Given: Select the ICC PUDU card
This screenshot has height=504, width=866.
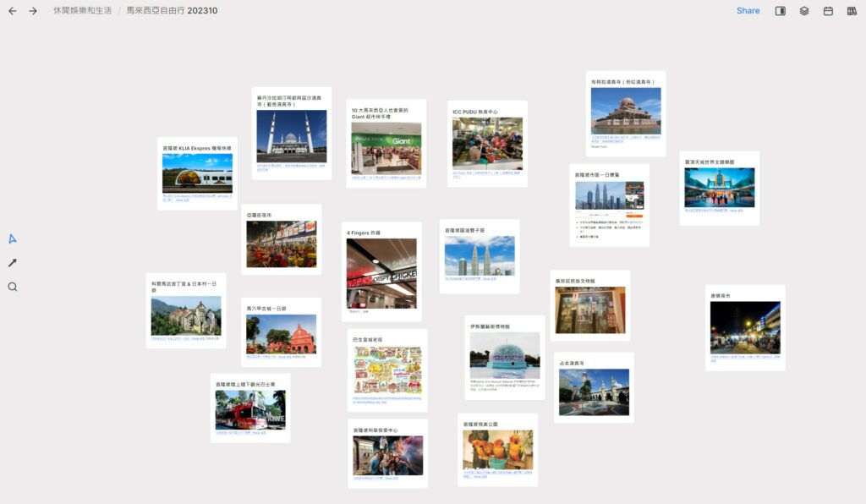Looking at the screenshot, I should [x=487, y=142].
